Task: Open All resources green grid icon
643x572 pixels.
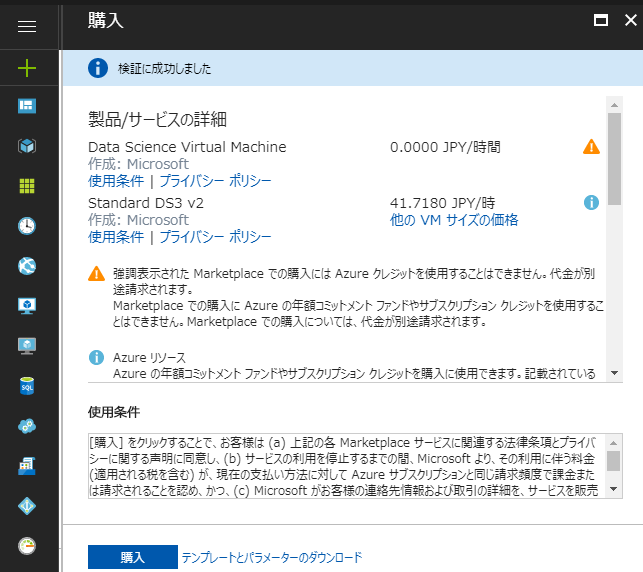Action: pyautogui.click(x=27, y=186)
